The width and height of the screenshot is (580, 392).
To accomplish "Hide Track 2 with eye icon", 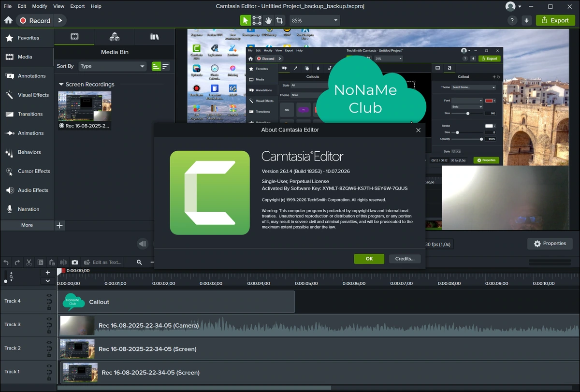I will (49, 343).
